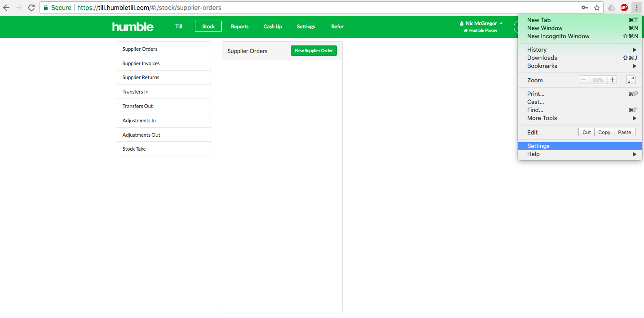Increase zoom with the plus button

tap(613, 80)
